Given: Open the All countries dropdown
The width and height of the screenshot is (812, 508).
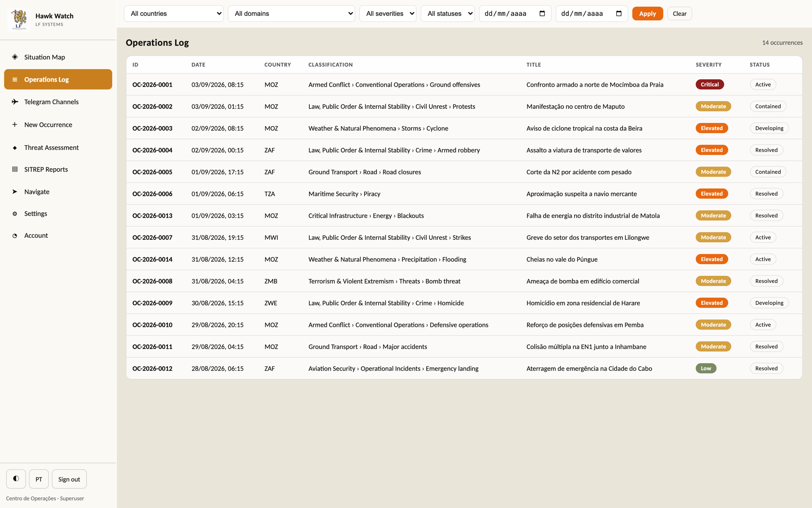Looking at the screenshot, I should click(x=174, y=13).
